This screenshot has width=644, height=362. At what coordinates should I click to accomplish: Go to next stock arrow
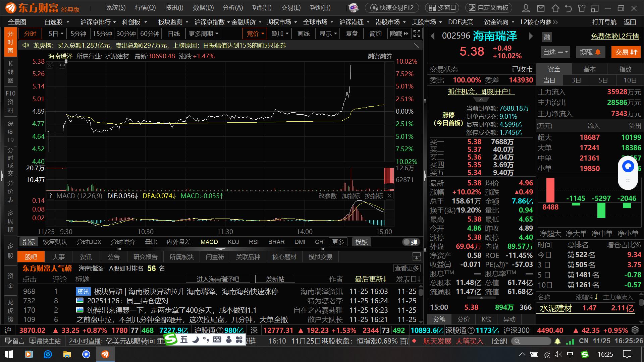click(x=531, y=36)
